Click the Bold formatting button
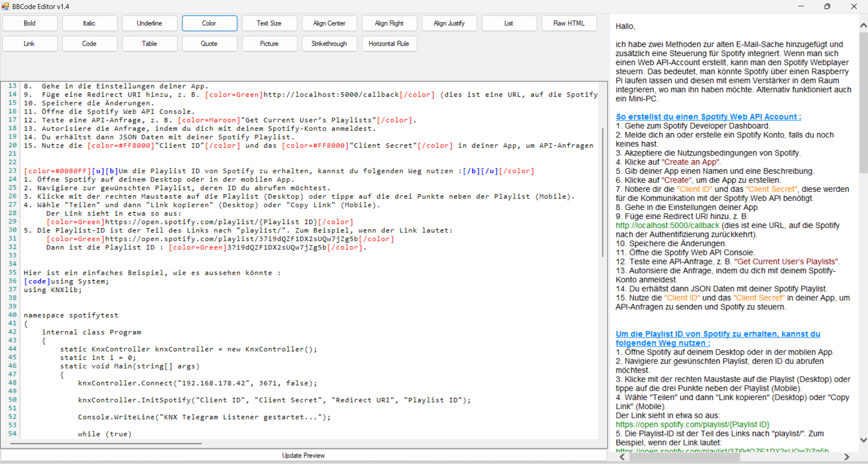The width and height of the screenshot is (868, 464). pyautogui.click(x=30, y=23)
